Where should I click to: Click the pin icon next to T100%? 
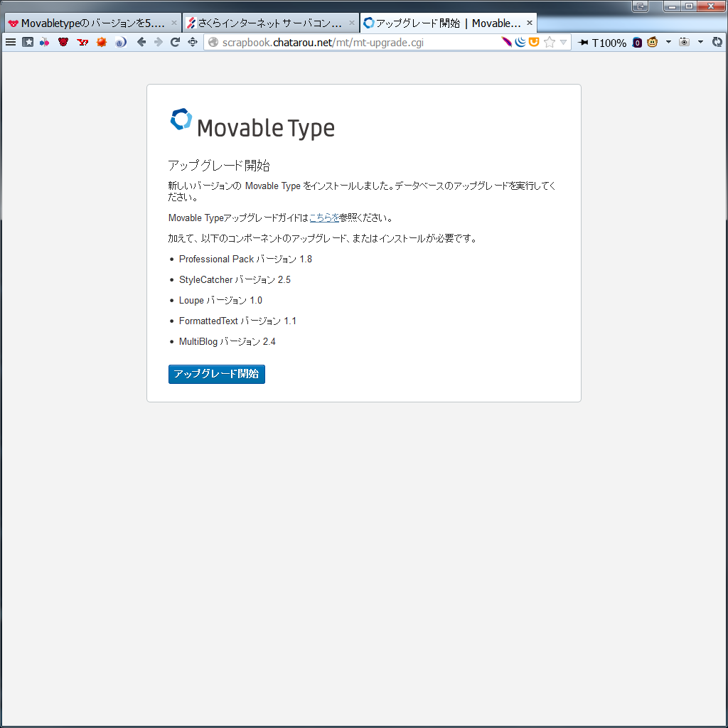583,43
